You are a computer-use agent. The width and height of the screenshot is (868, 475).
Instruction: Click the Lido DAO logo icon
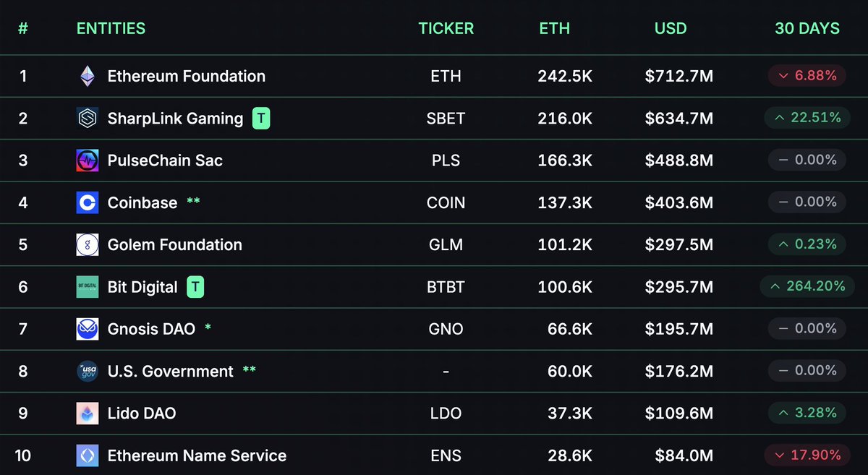tap(88, 414)
